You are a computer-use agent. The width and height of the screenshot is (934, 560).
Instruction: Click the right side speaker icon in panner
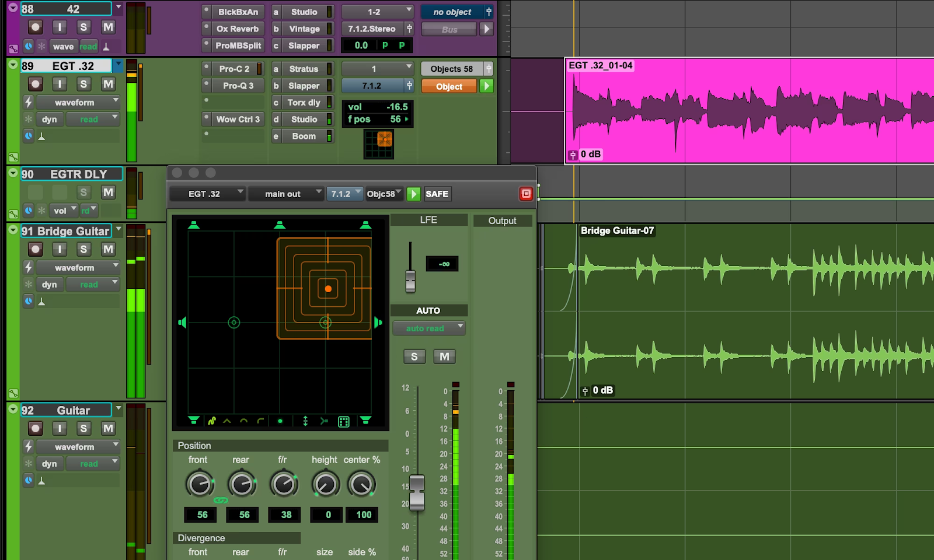pyautogui.click(x=378, y=322)
